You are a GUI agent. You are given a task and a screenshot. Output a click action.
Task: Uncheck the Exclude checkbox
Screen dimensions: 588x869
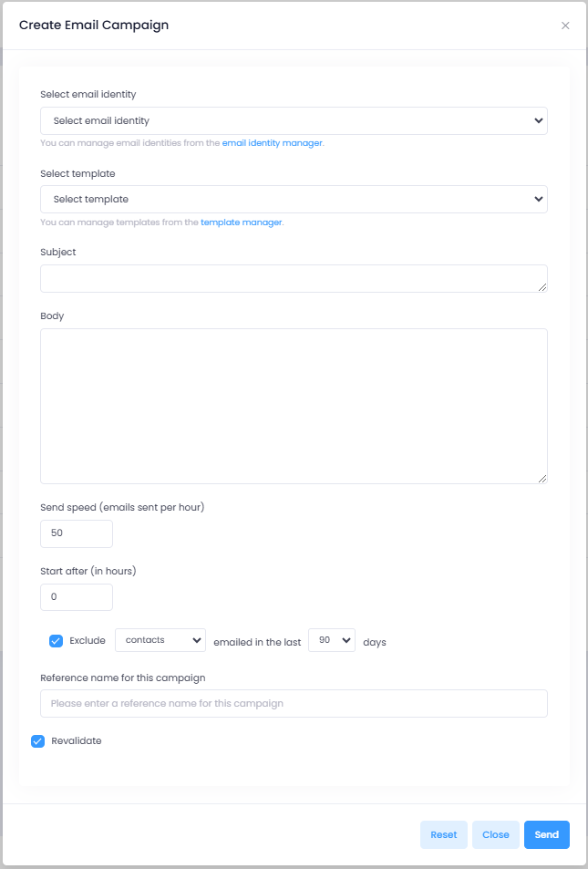click(56, 641)
